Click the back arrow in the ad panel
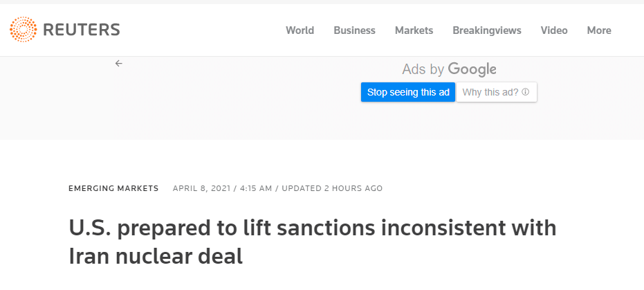Screen dimensions: 644x290 click(x=118, y=63)
